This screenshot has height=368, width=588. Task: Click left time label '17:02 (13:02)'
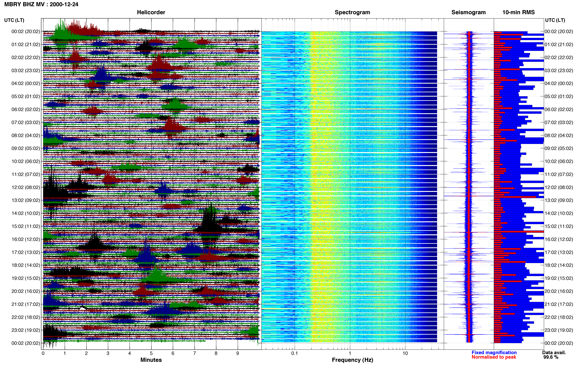26,252
